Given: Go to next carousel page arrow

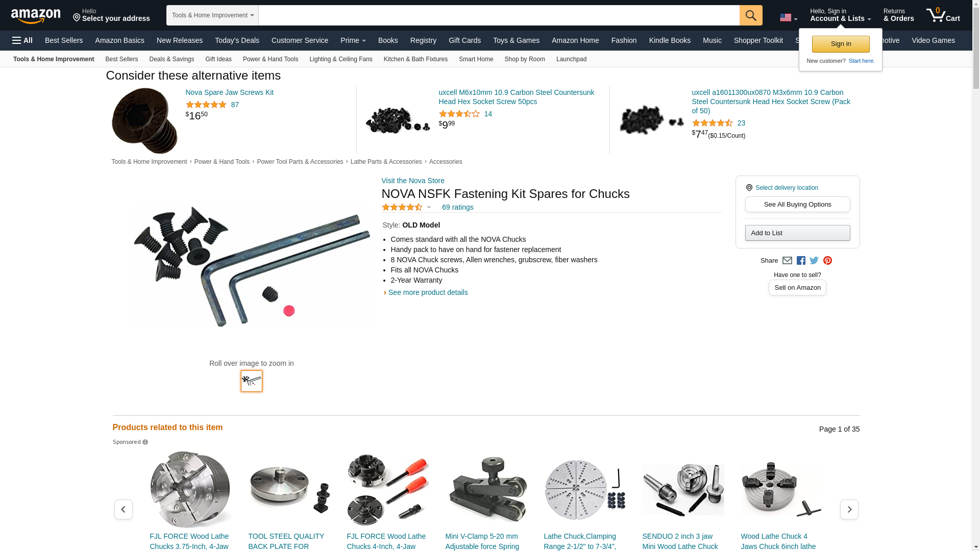Looking at the screenshot, I should coord(849,509).
